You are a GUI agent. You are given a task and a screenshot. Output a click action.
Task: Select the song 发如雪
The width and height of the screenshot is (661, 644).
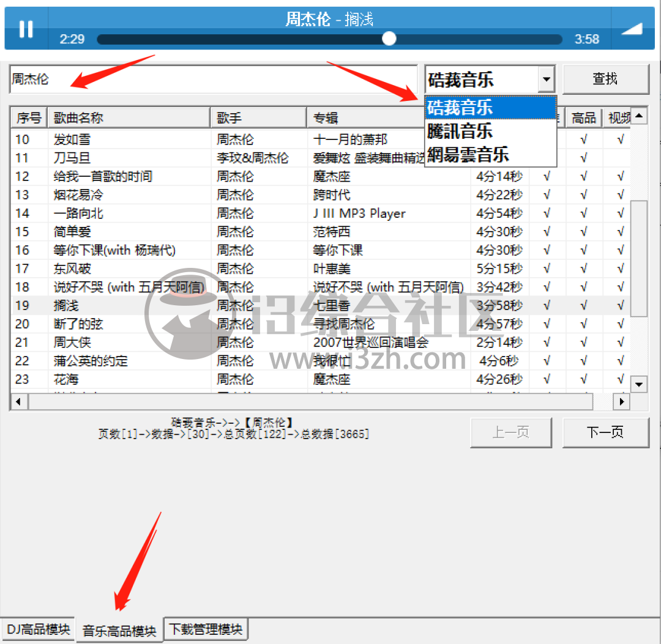pos(72,139)
